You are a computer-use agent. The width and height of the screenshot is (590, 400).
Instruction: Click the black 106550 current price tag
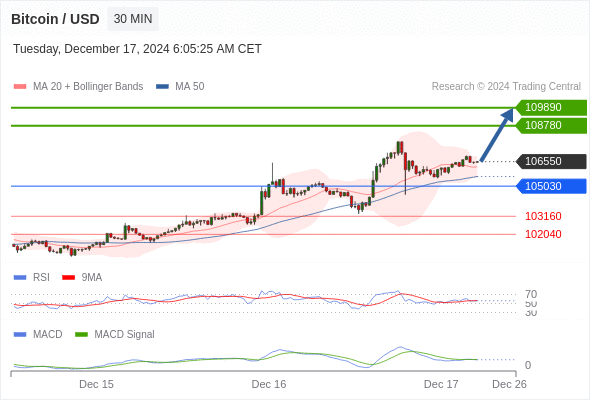551,161
